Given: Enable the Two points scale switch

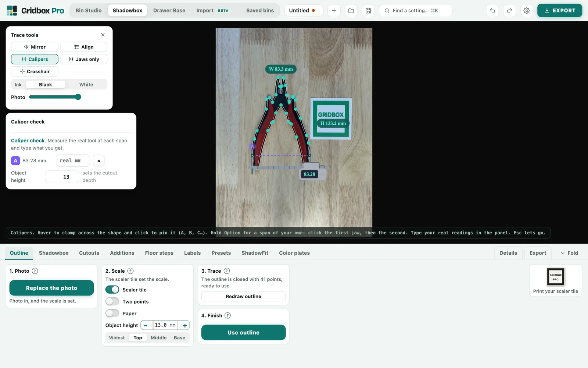Looking at the screenshot, I should click(x=112, y=301).
